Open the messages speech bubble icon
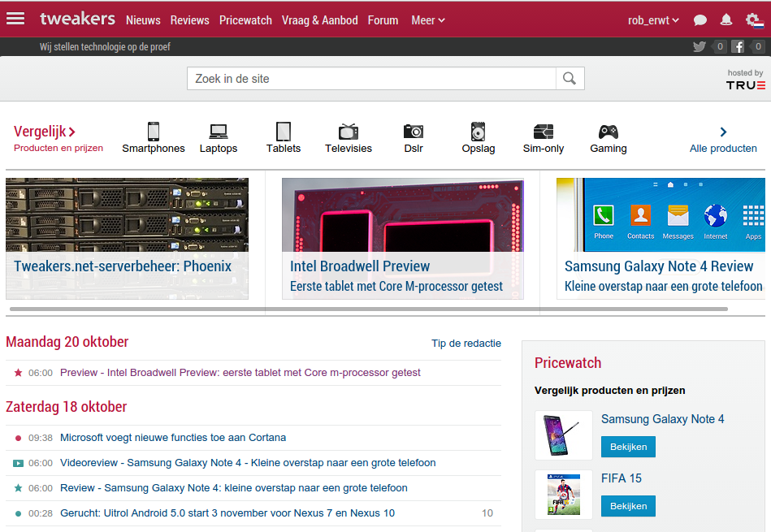 pos(700,20)
